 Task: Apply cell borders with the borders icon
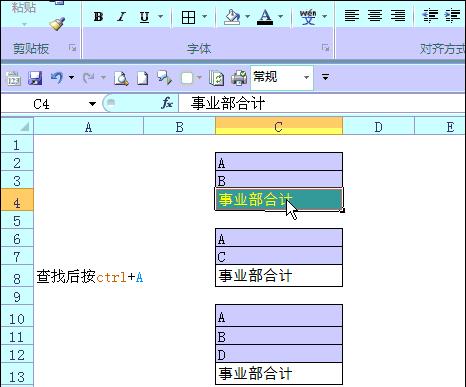(188, 17)
